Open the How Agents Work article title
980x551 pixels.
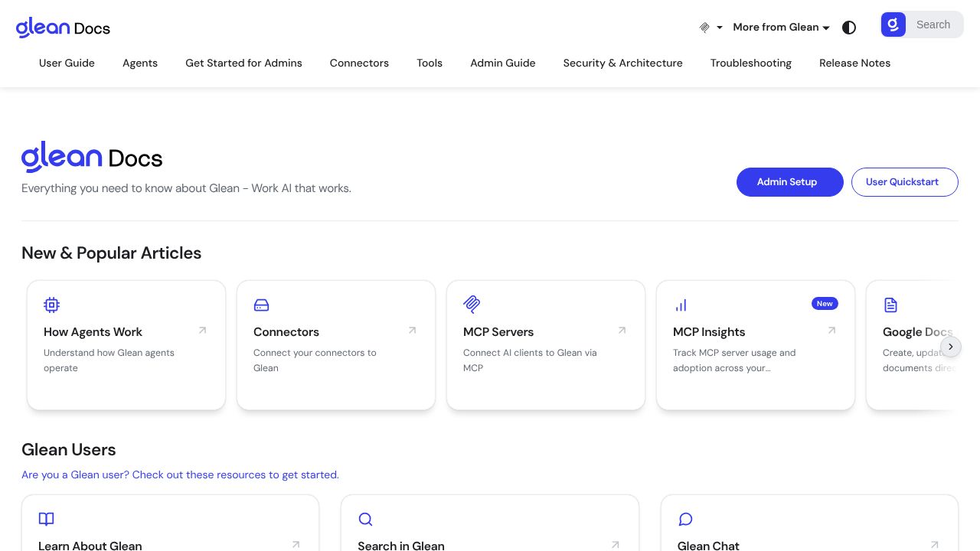pyautogui.click(x=93, y=332)
